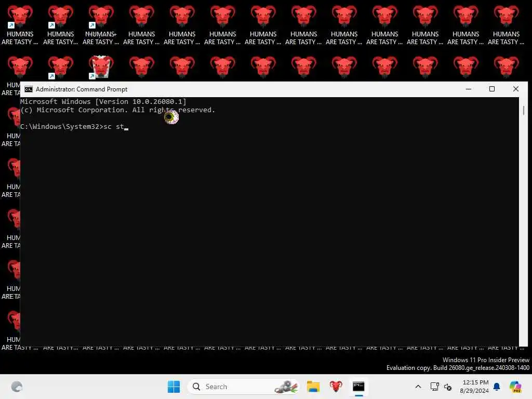The image size is (532, 399).
Task: Open Command Prompt window system menu icon
Action: (29, 89)
